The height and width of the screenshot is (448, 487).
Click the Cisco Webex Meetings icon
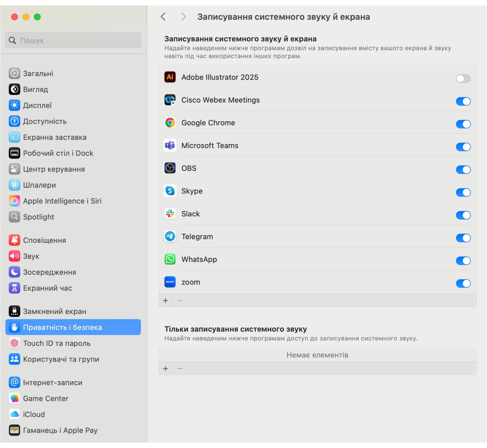pyautogui.click(x=170, y=100)
